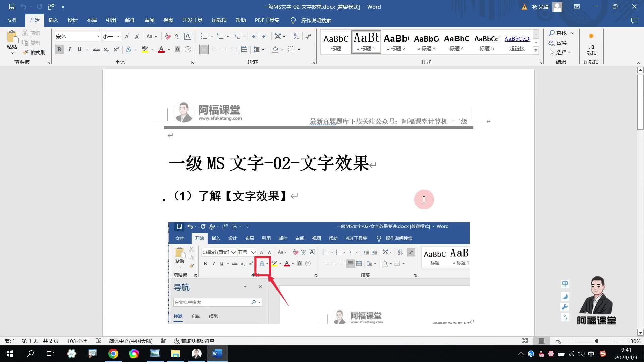The height and width of the screenshot is (362, 644).
Task: Apply the 标题 2 heading style
Action: 396,42
